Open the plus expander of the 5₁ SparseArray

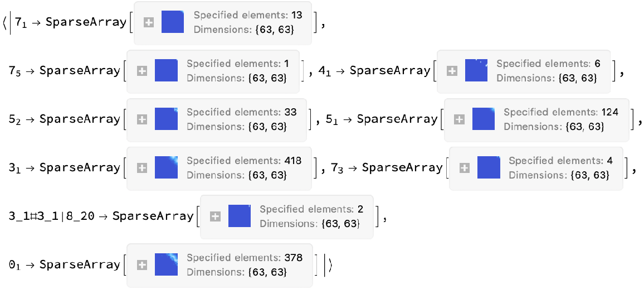point(459,119)
